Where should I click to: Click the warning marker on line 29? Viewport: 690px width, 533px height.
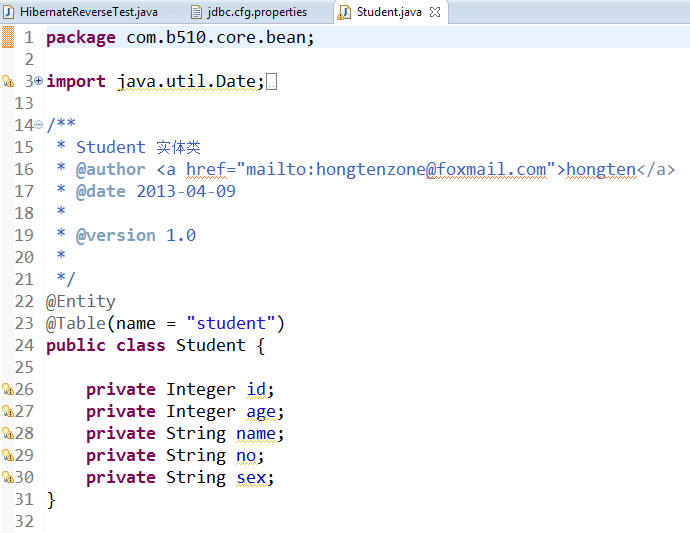(8, 455)
